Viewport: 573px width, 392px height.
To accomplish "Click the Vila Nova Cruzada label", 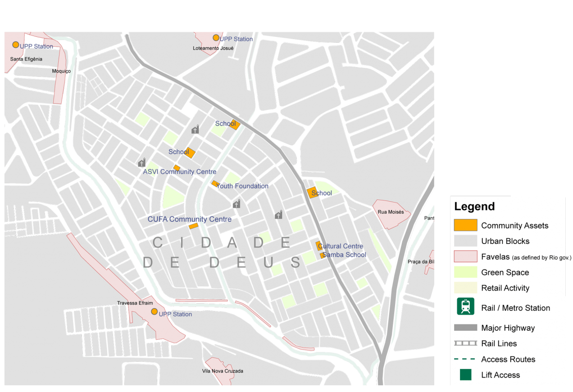I will [x=223, y=371].
